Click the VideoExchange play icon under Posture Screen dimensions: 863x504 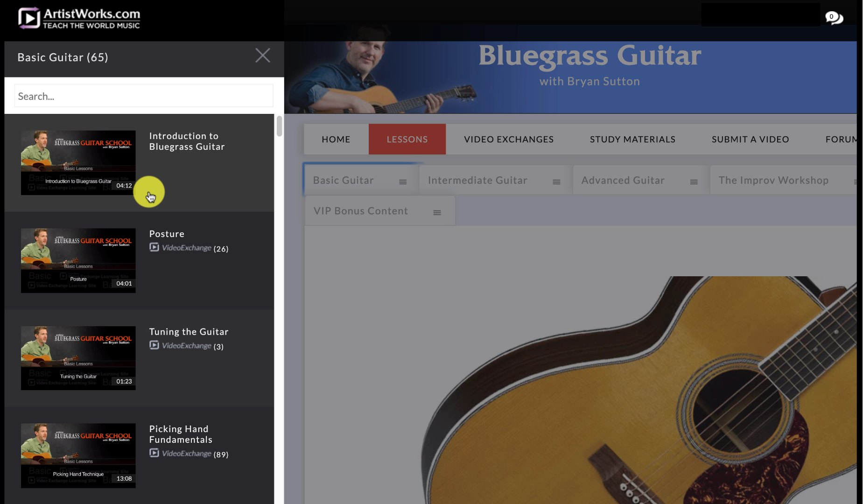pos(154,247)
